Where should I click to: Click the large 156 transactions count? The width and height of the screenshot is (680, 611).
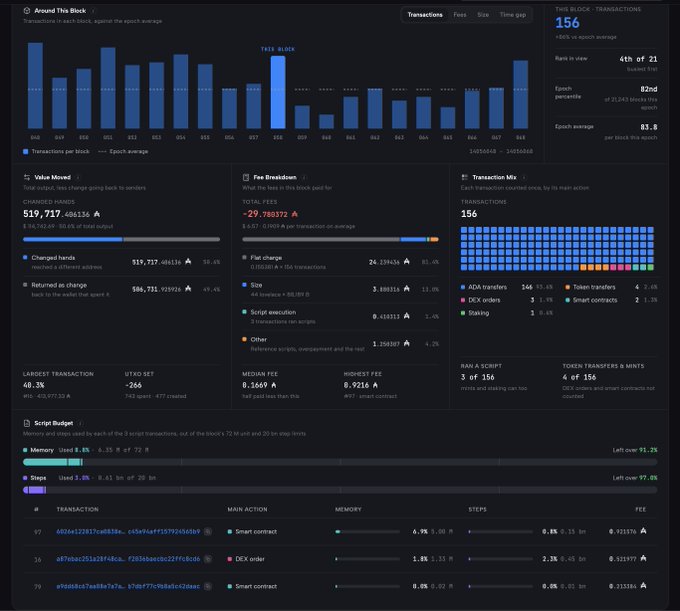(x=567, y=23)
